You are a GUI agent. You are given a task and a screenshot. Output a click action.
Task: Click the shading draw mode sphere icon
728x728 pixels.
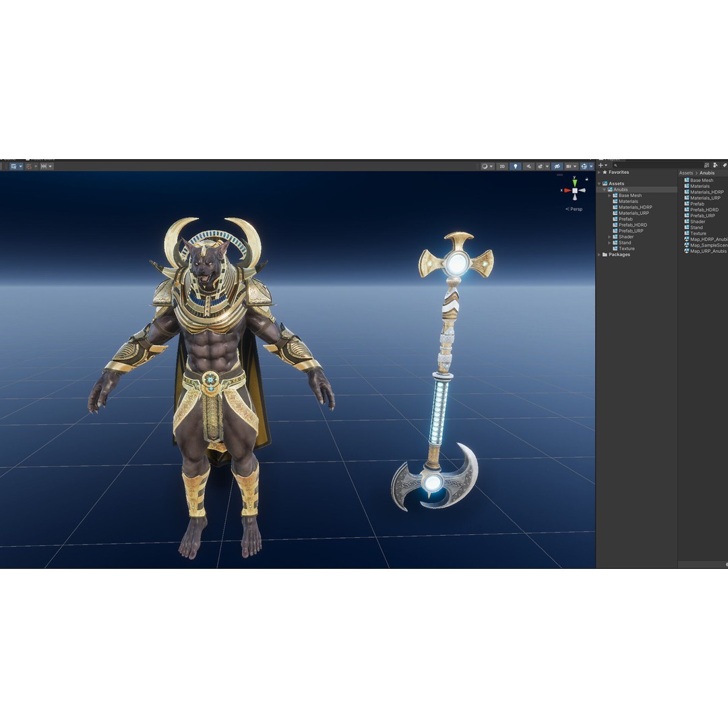[x=485, y=166]
